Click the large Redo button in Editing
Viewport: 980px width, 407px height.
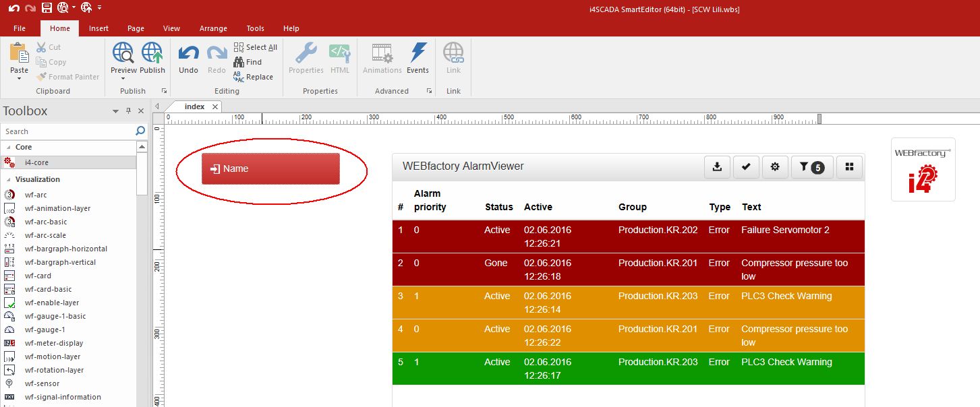(x=217, y=58)
